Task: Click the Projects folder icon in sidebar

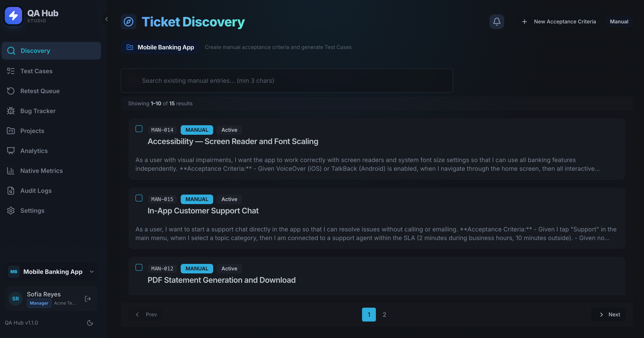Action: tap(11, 131)
